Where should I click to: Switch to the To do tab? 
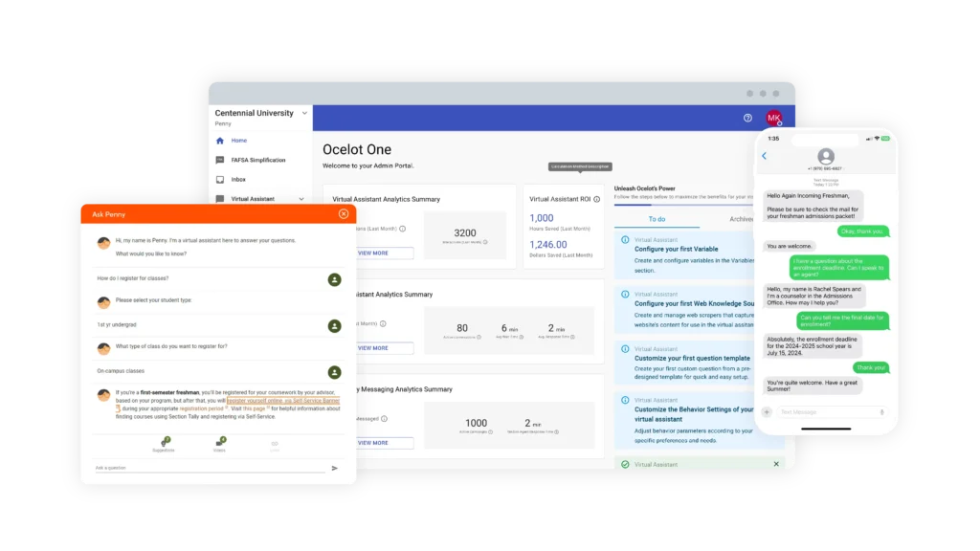657,219
